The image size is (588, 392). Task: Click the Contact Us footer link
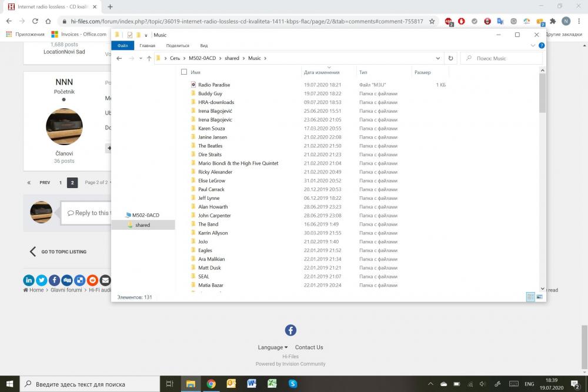pyautogui.click(x=309, y=347)
